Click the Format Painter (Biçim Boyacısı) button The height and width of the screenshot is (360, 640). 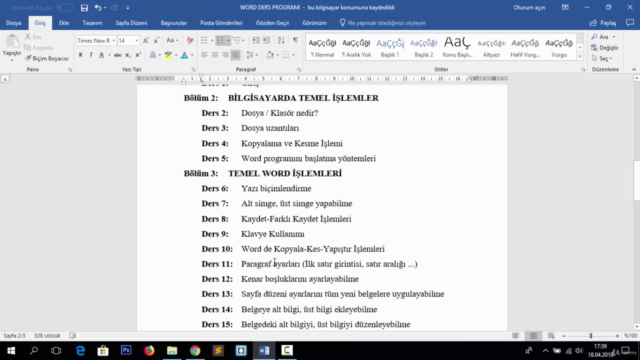tap(46, 58)
